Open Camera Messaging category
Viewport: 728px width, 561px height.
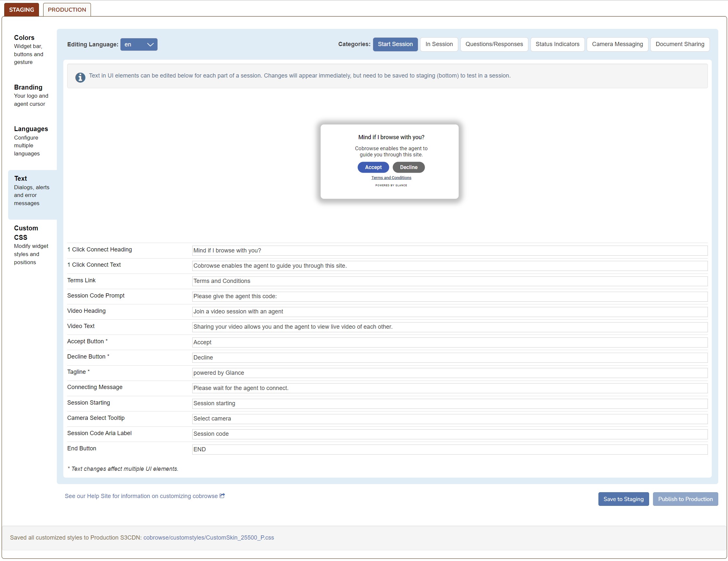tap(617, 44)
